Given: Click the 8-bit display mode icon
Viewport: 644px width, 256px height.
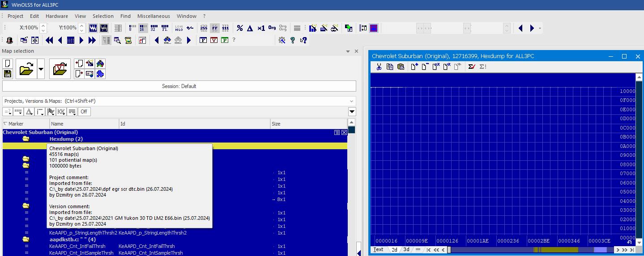Looking at the screenshot, I should pos(132,28).
